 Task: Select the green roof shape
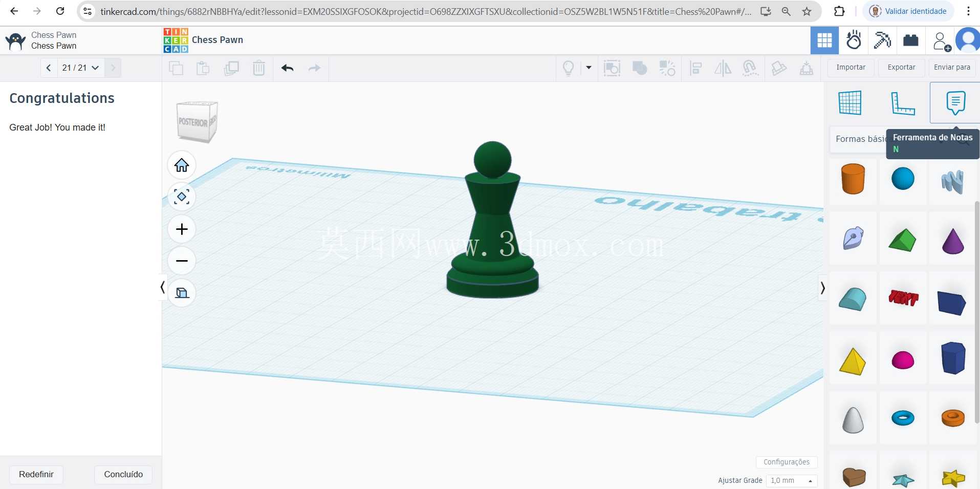(x=903, y=240)
